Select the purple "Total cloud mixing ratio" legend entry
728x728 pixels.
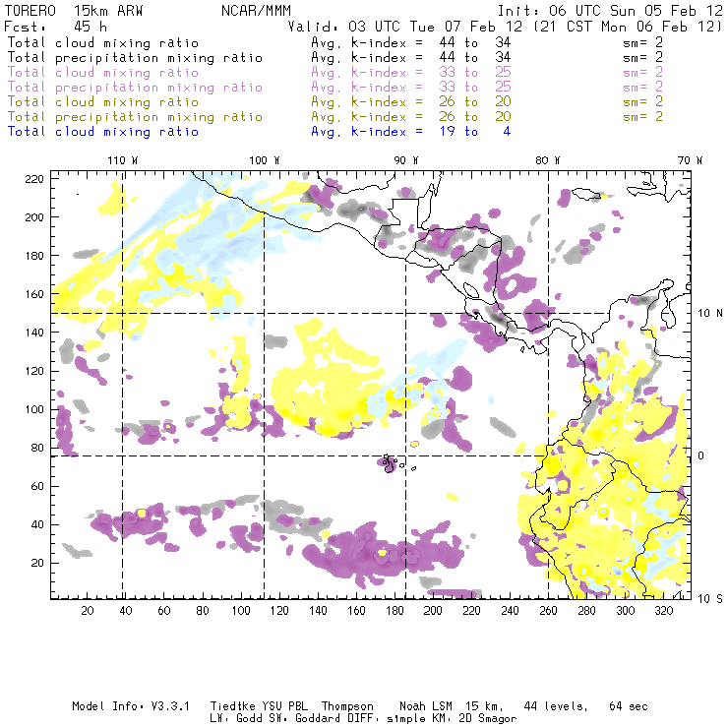pyautogui.click(x=103, y=73)
